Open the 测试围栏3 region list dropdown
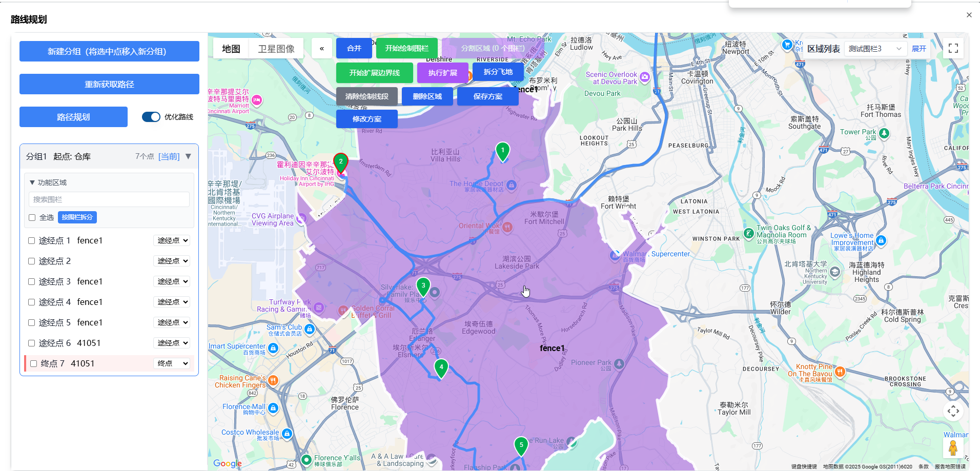Viewport: 980px width, 471px height. [874, 49]
